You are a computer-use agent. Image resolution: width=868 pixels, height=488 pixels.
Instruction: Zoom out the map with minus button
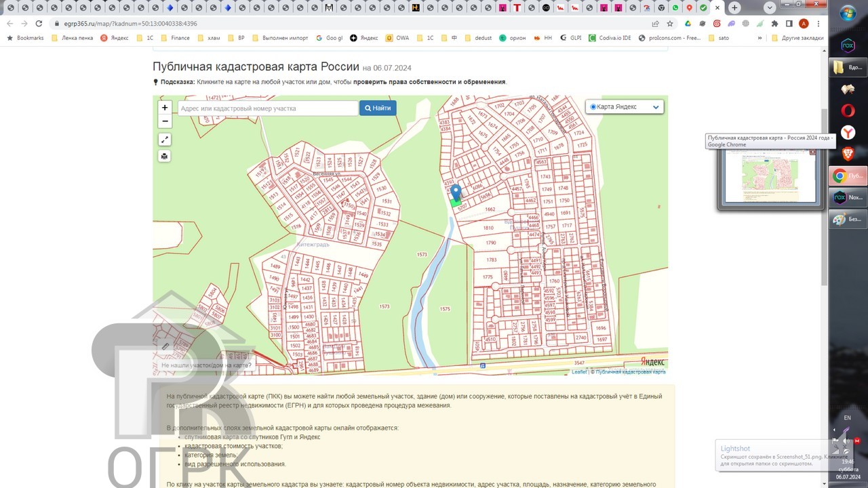click(164, 121)
